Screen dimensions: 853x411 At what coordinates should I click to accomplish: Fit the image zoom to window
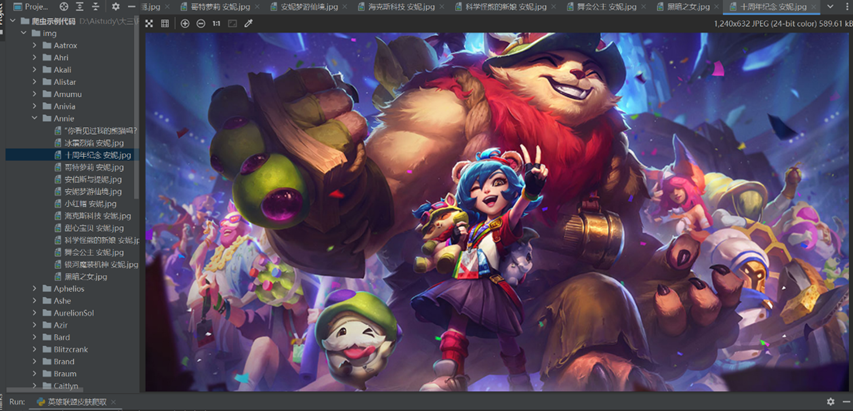pyautogui.click(x=232, y=24)
